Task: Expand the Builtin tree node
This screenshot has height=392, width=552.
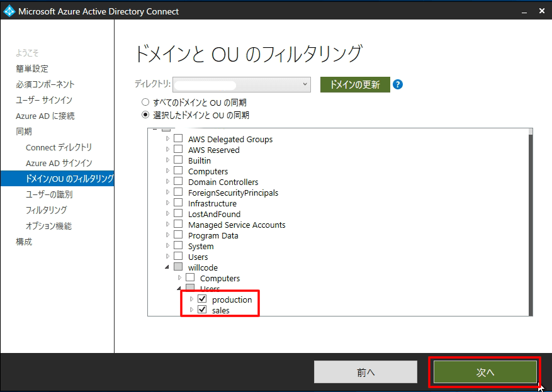Action: point(167,160)
